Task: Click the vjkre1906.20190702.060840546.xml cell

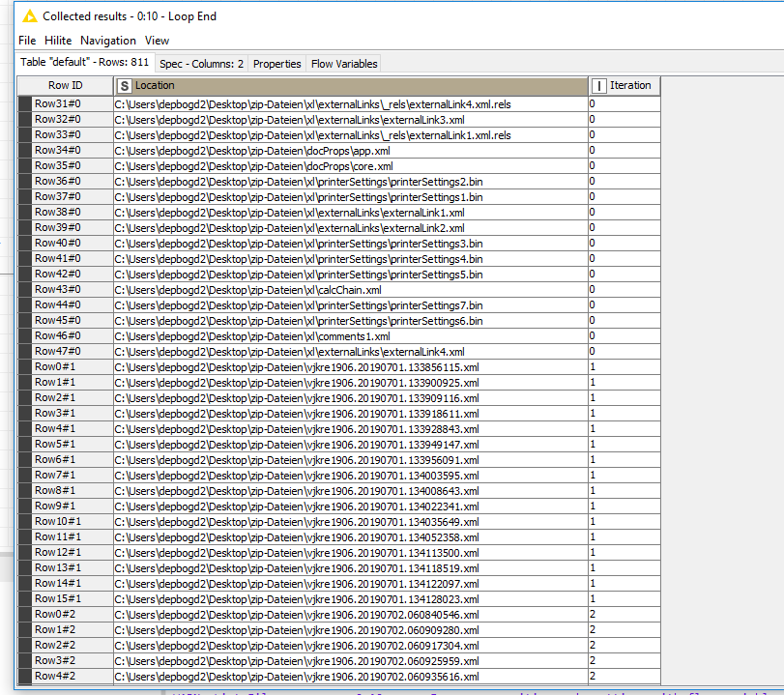Action: coord(351,614)
